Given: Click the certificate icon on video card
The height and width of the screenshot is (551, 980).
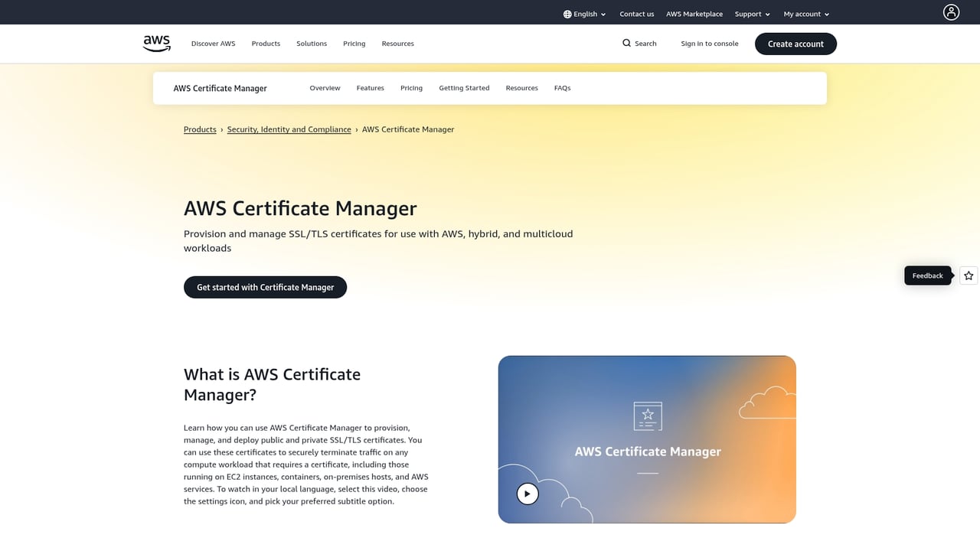Looking at the screenshot, I should [647, 416].
